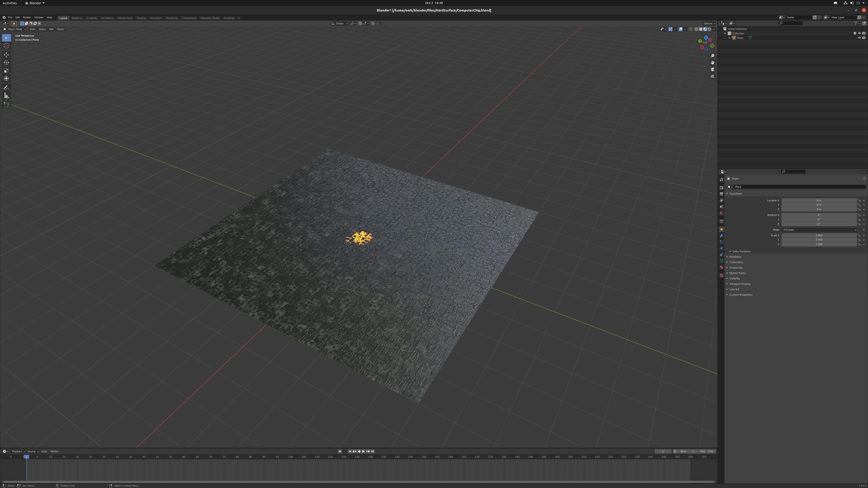This screenshot has width=868, height=488.
Task: Open timeline Marker menu
Action: pos(54,452)
